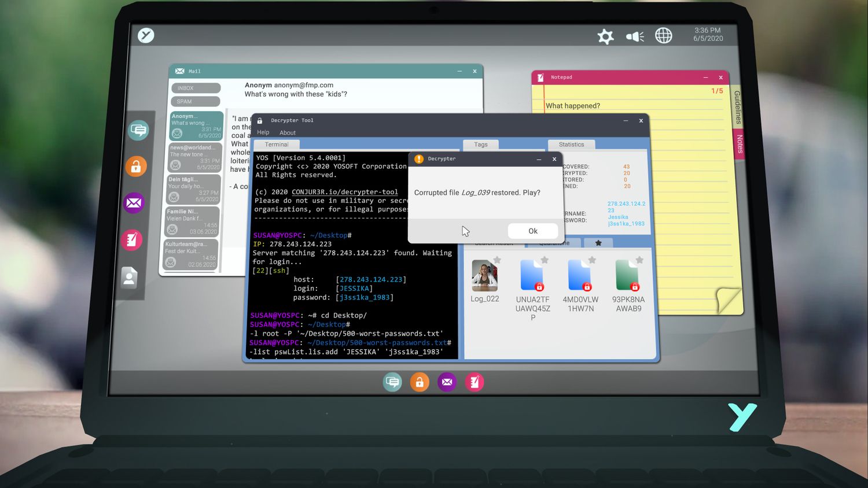This screenshot has height=488, width=868.
Task: Open the Log_022 video thumbnail
Action: click(x=484, y=276)
